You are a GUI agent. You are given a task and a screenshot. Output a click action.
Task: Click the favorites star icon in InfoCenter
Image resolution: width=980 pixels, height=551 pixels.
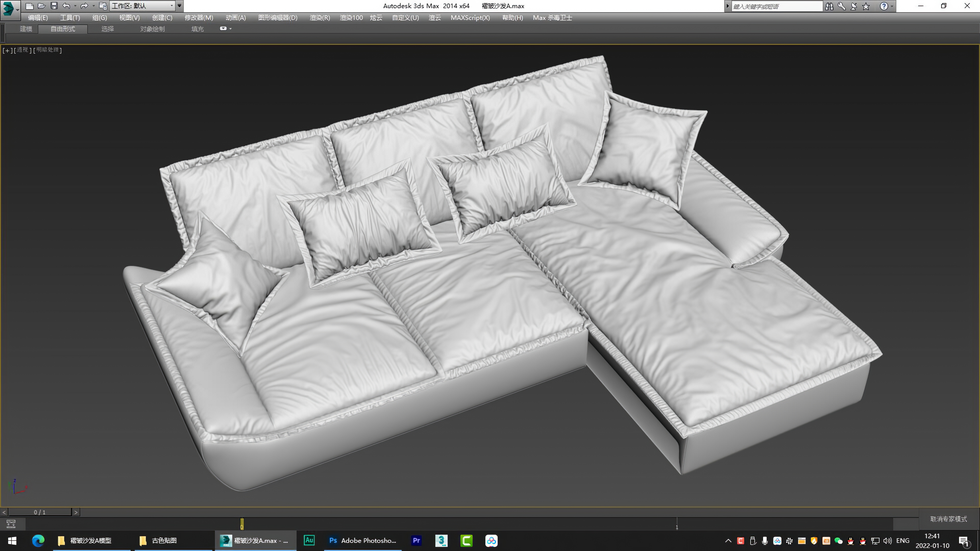point(866,6)
